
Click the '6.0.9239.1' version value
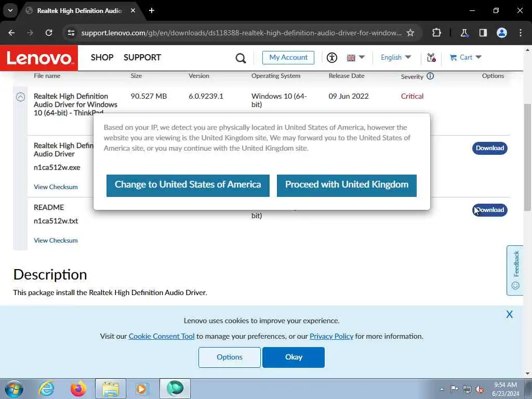click(206, 96)
